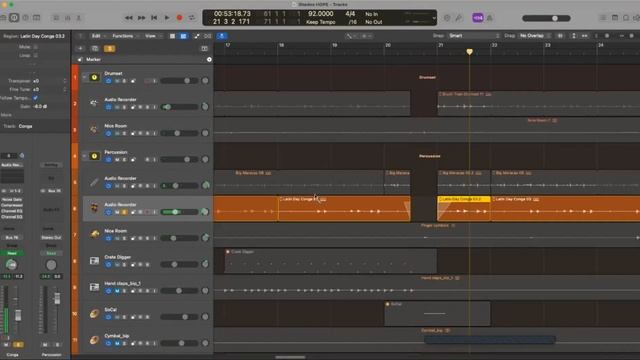Click the pan knob on track 2

[x=205, y=107]
